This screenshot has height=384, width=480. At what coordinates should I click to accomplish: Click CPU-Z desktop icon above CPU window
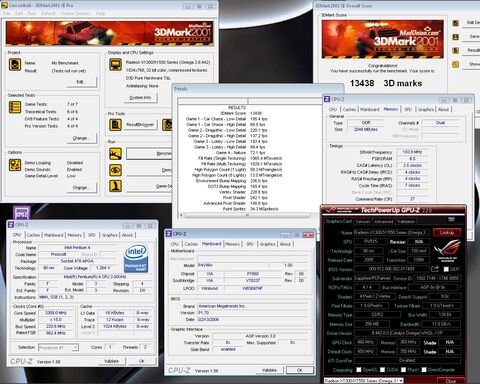tap(22, 212)
